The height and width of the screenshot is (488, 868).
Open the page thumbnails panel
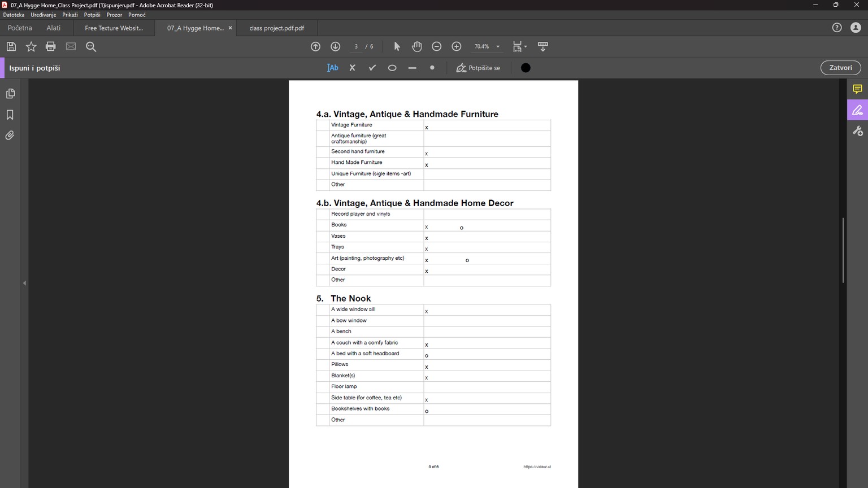tap(10, 94)
